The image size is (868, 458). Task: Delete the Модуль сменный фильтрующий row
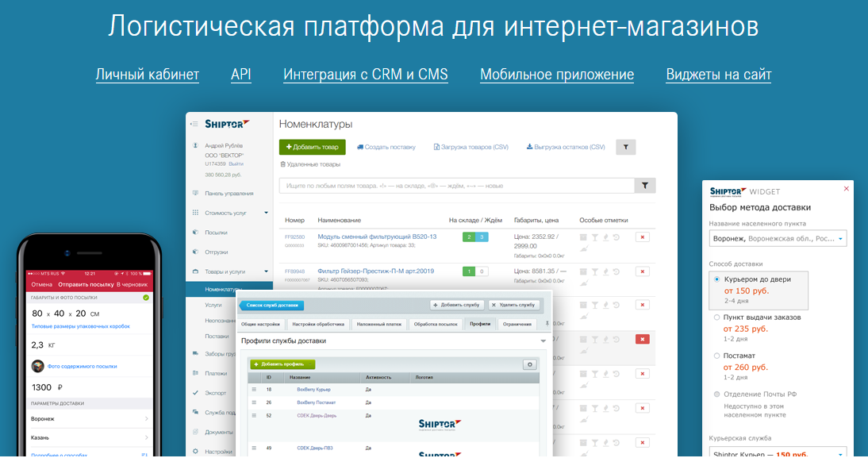pyautogui.click(x=642, y=237)
